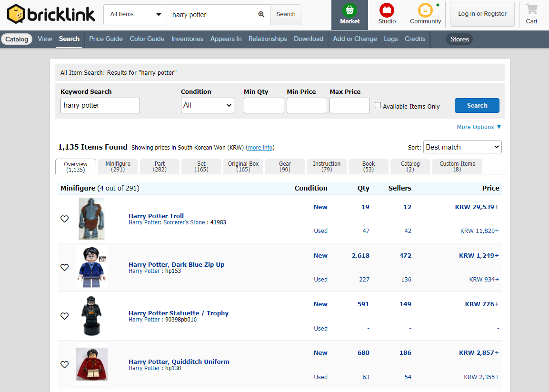Open the Community section
This screenshot has height=392, width=549.
(425, 15)
